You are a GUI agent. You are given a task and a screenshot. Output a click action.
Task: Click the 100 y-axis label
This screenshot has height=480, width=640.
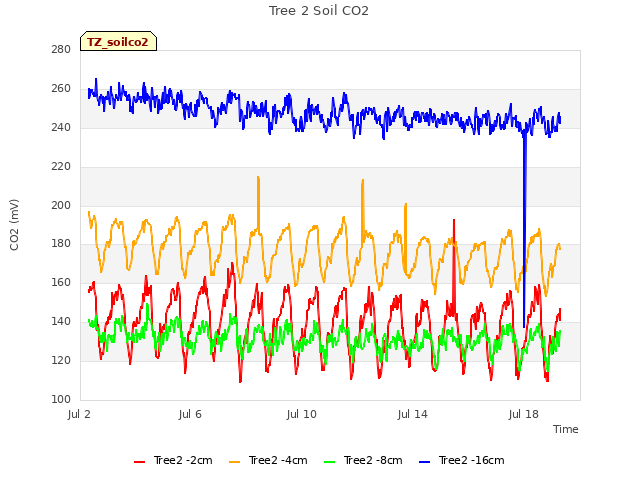pyautogui.click(x=61, y=399)
